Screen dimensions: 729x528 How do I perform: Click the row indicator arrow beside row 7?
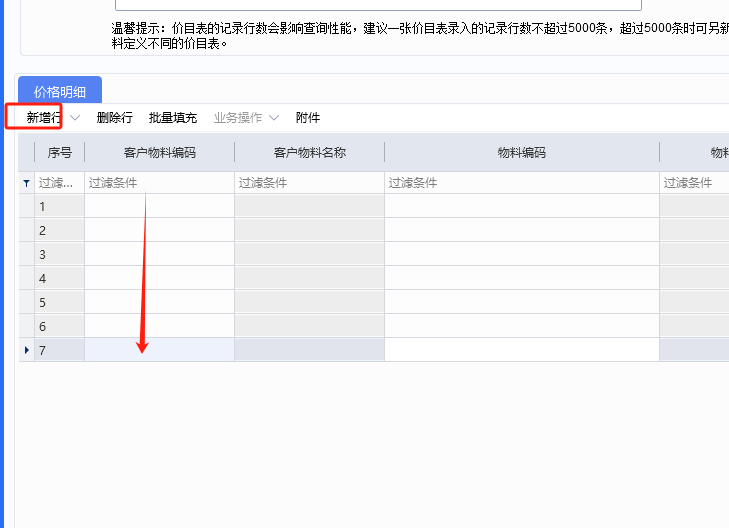[26, 350]
